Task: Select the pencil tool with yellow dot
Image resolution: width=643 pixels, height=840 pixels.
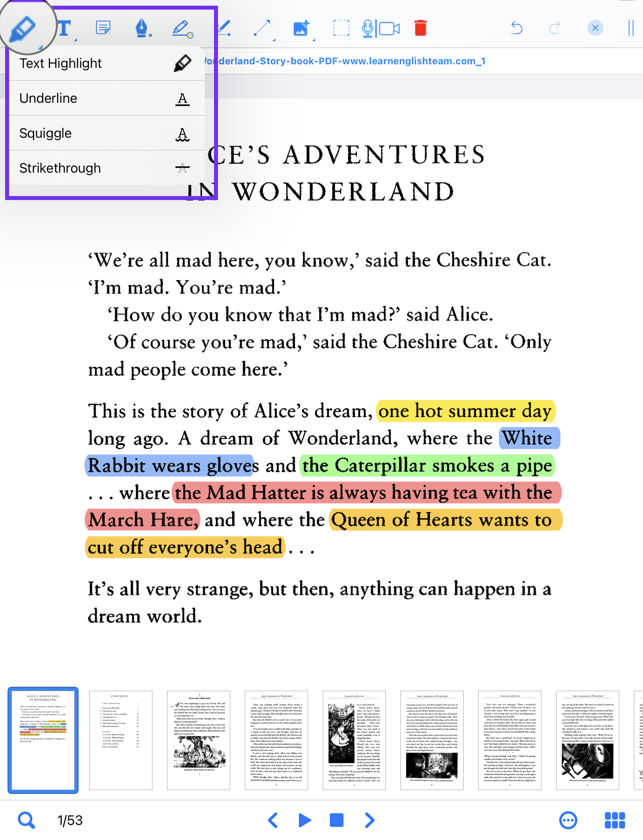Action: 182,29
